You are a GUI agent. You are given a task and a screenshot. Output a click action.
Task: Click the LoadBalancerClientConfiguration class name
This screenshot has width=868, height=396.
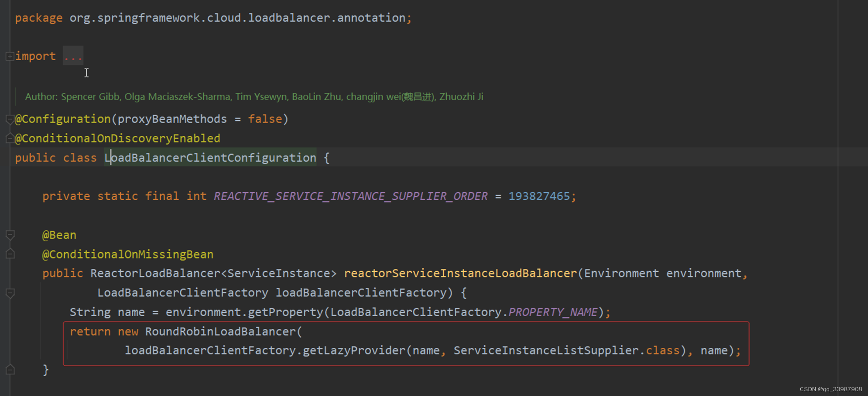point(210,158)
